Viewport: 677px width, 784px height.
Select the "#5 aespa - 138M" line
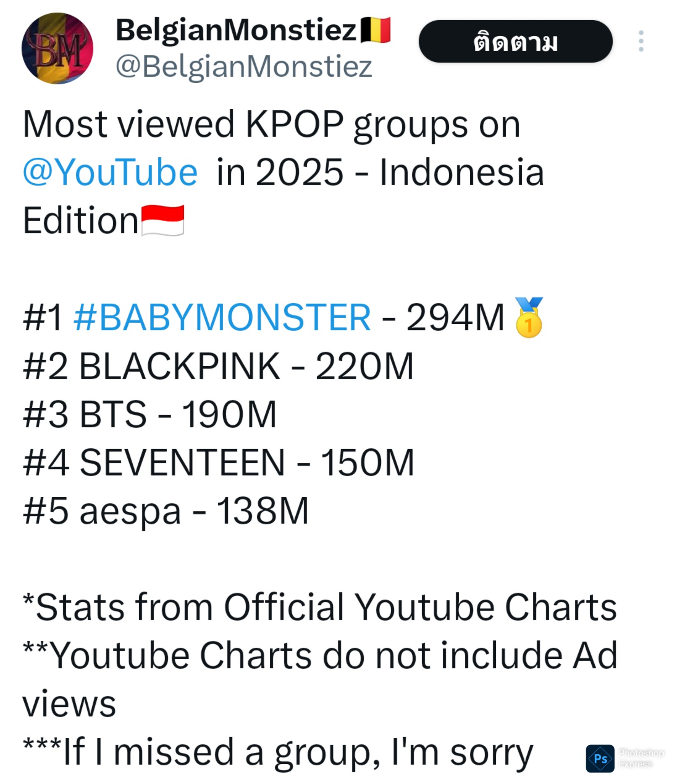tap(166, 511)
